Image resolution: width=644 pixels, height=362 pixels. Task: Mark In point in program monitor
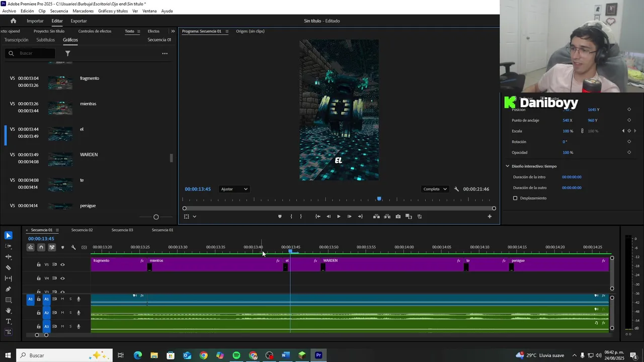(x=291, y=217)
